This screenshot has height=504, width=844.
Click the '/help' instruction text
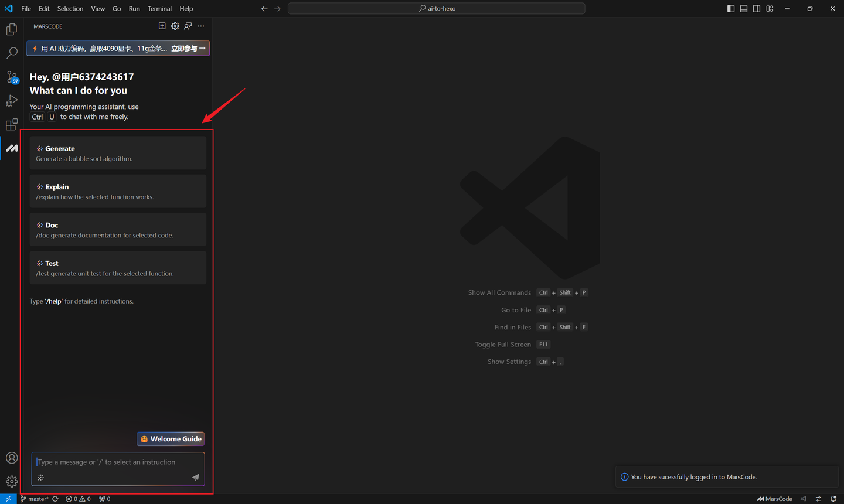click(x=54, y=301)
